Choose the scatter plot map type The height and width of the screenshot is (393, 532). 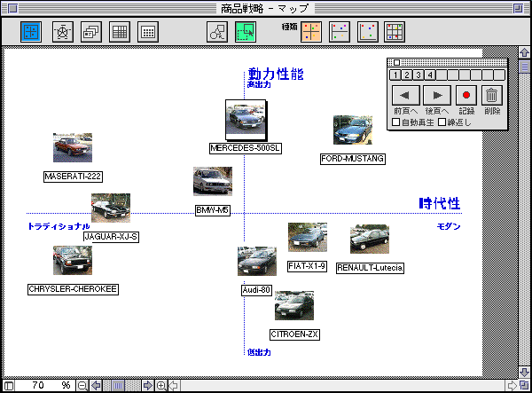coord(368,32)
